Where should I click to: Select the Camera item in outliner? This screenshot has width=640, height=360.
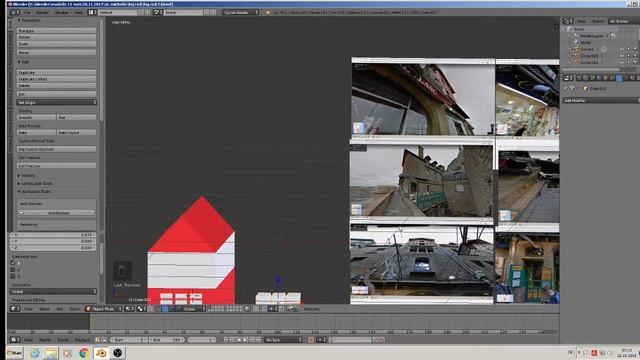click(587, 49)
